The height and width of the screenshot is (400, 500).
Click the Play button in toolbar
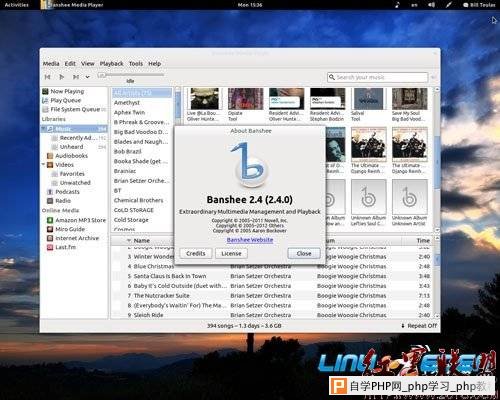coord(62,77)
